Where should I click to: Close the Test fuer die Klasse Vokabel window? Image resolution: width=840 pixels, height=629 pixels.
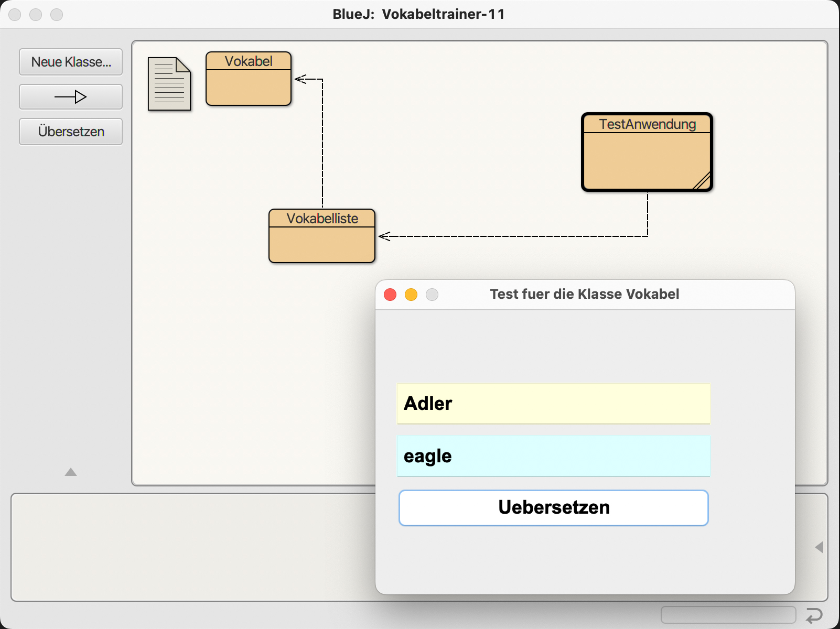click(x=390, y=295)
